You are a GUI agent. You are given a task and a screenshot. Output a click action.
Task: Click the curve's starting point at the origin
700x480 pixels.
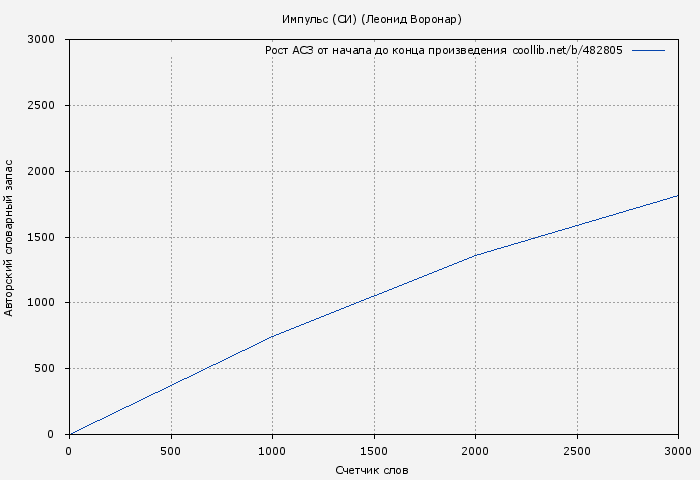(x=69, y=434)
